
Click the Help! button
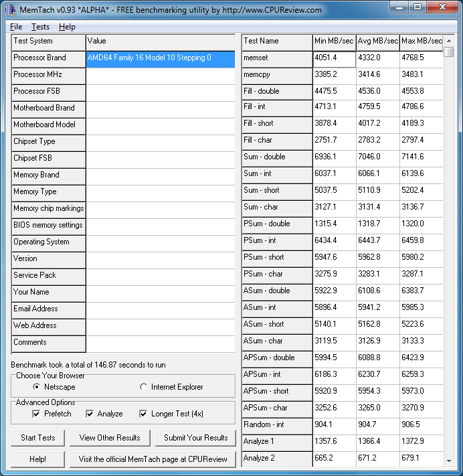[x=38, y=459]
